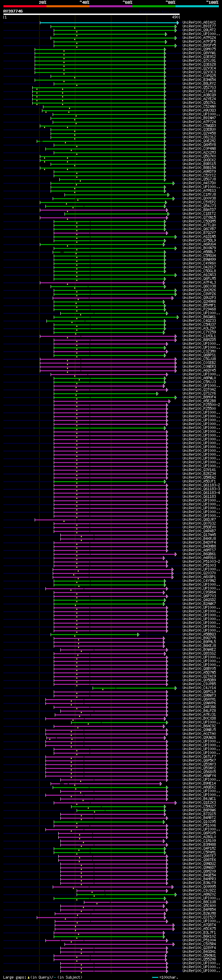Image resolution: width=222 pixels, height=980 pixels.
Task: Select hit UniRef100_Q3EBU0
Action: [199, 129]
